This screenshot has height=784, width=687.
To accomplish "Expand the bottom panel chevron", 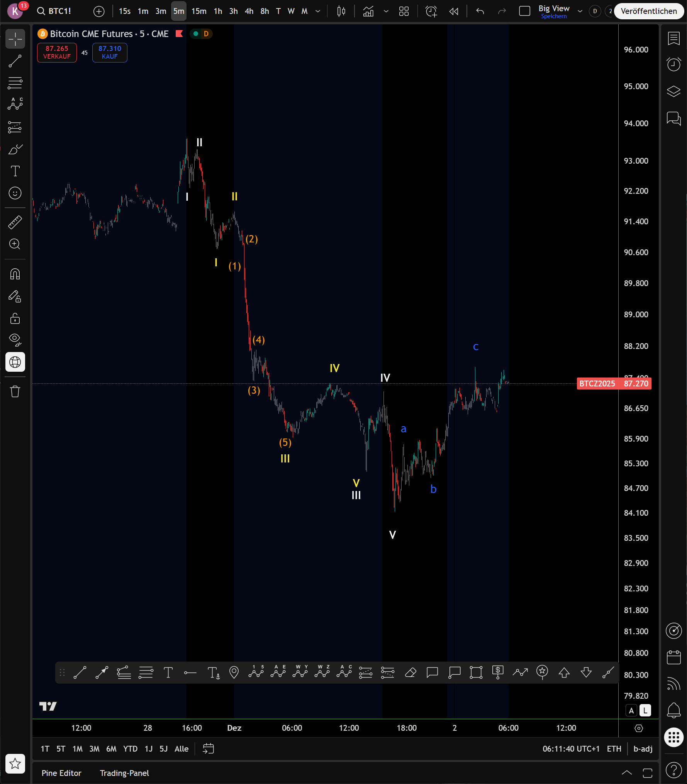I will pyautogui.click(x=627, y=773).
